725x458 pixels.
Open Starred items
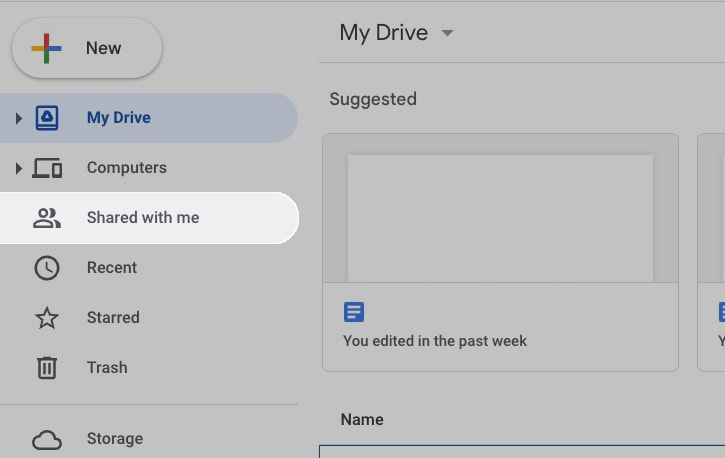pyautogui.click(x=148, y=318)
